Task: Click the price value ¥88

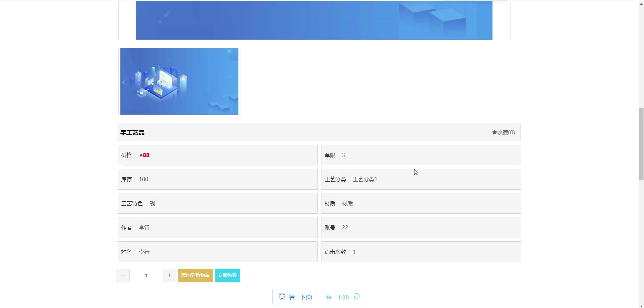Action: pos(144,155)
